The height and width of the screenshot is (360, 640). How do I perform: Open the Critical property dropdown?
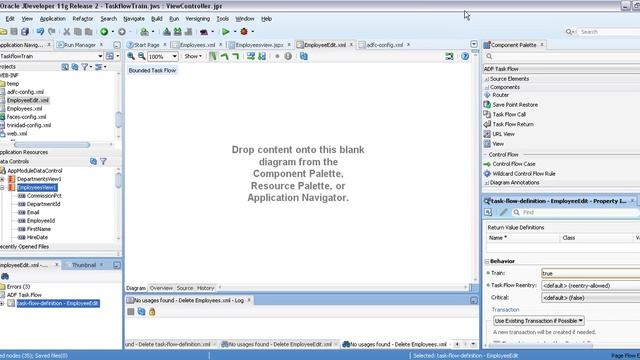tap(591, 298)
